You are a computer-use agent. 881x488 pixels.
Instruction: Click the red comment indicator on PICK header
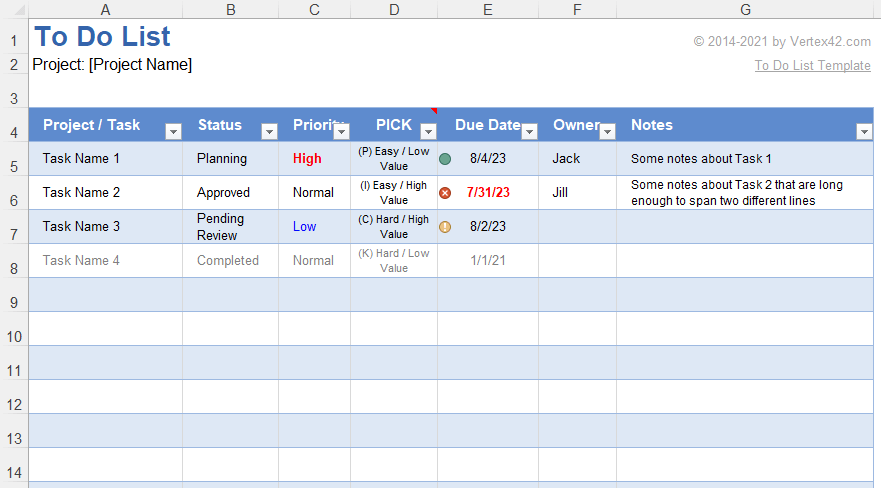click(434, 111)
